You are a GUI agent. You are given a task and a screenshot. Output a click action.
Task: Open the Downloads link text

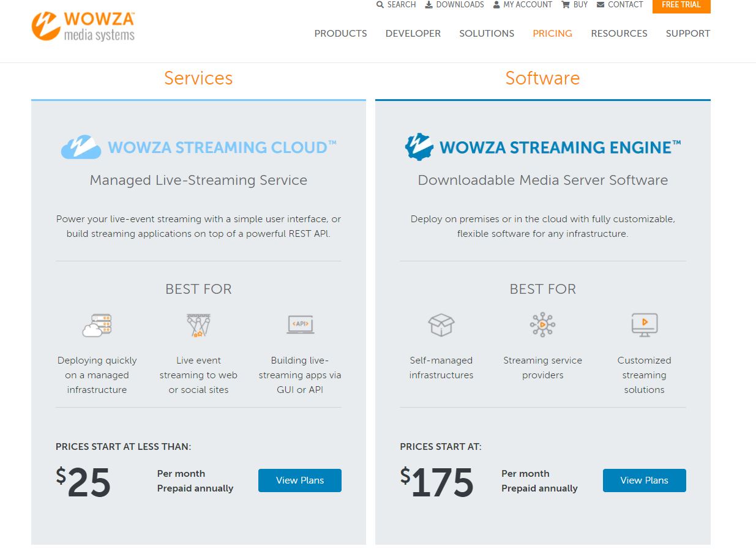tap(460, 5)
